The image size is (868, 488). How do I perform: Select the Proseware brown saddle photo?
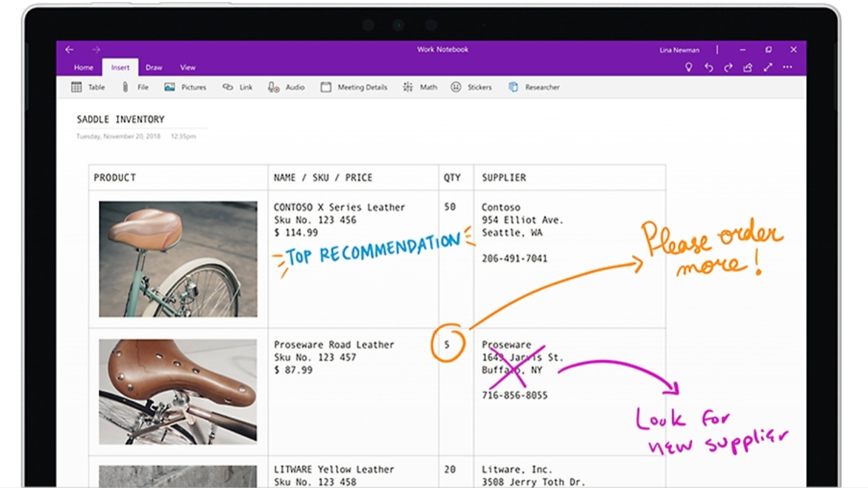(178, 392)
